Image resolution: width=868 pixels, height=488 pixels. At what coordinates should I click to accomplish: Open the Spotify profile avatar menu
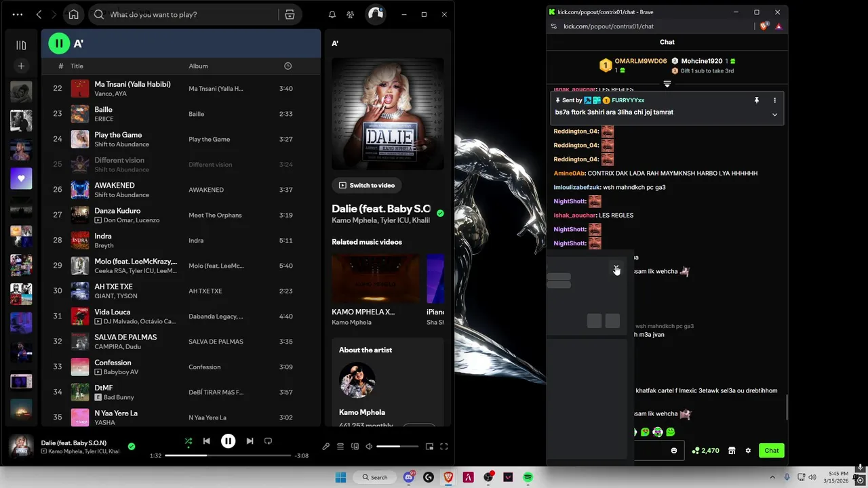pyautogui.click(x=375, y=14)
